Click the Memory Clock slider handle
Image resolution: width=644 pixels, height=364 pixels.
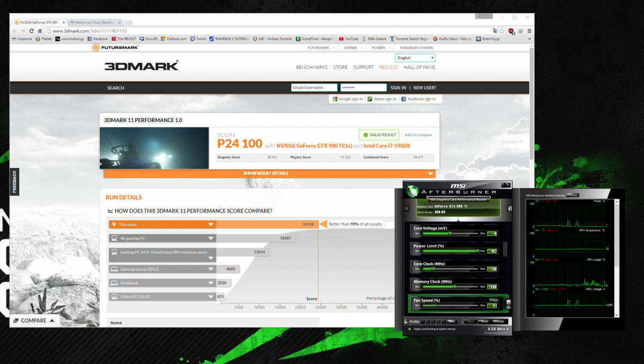pos(455,287)
